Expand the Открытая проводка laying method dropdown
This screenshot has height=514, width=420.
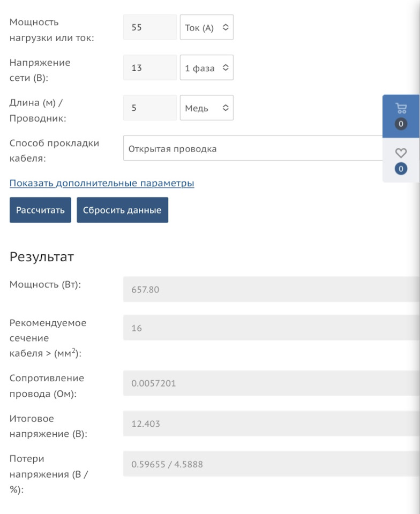253,148
